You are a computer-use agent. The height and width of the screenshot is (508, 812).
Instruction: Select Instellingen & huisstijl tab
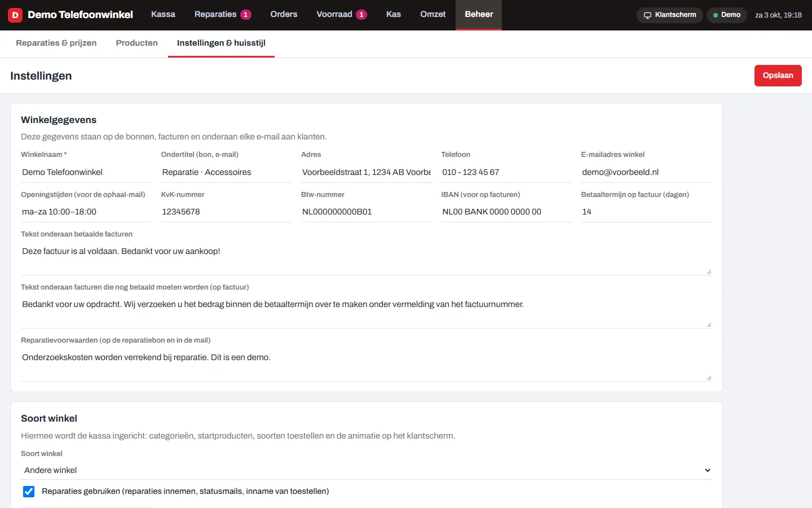pos(221,43)
